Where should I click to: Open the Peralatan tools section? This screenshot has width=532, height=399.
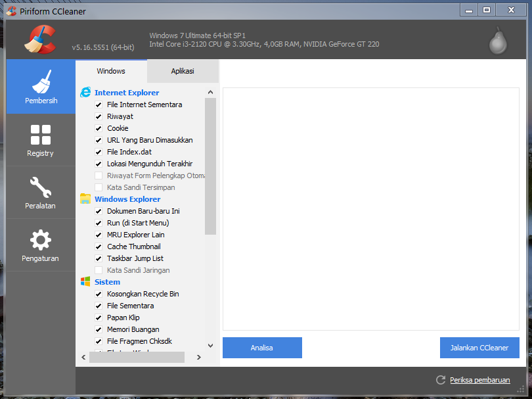pos(41,193)
